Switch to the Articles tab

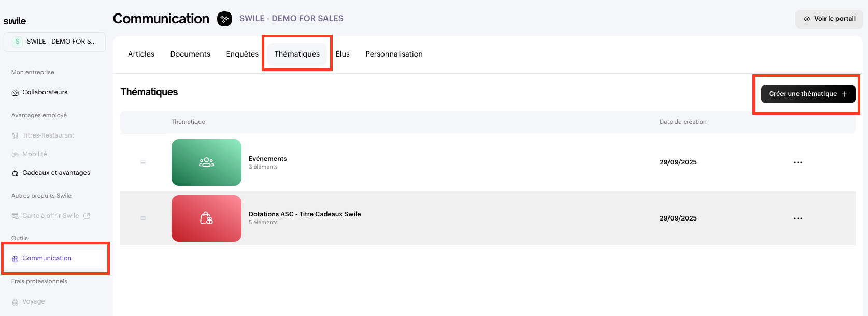coord(141,54)
